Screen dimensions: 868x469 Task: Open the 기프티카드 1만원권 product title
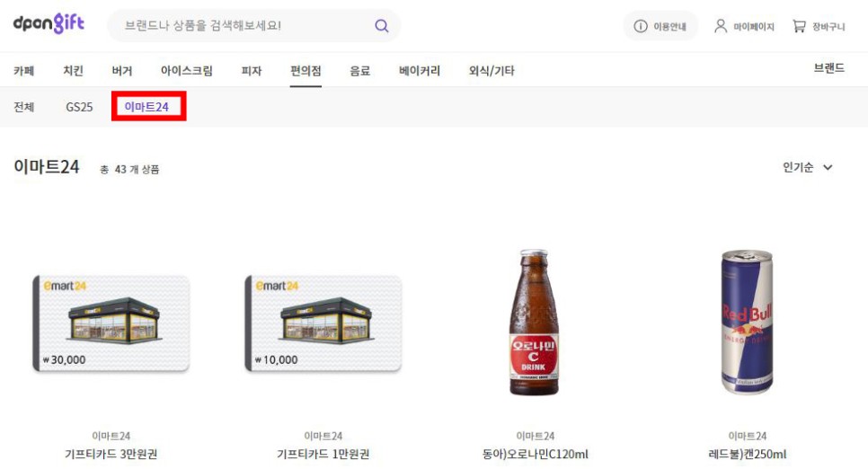tap(323, 454)
